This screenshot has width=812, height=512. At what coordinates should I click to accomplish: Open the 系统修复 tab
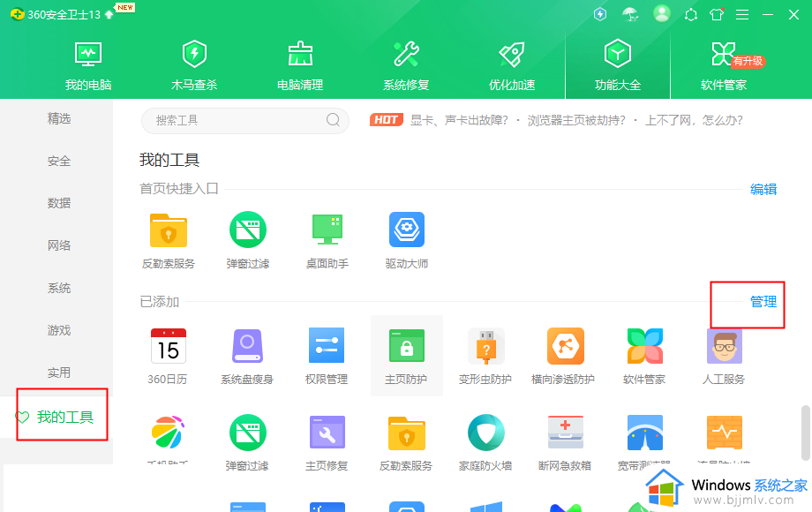(406, 66)
